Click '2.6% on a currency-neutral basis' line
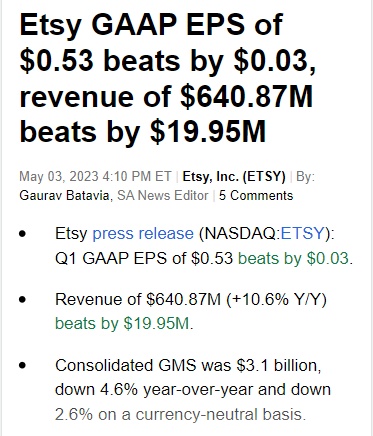The height and width of the screenshot is (436, 373). tap(180, 414)
